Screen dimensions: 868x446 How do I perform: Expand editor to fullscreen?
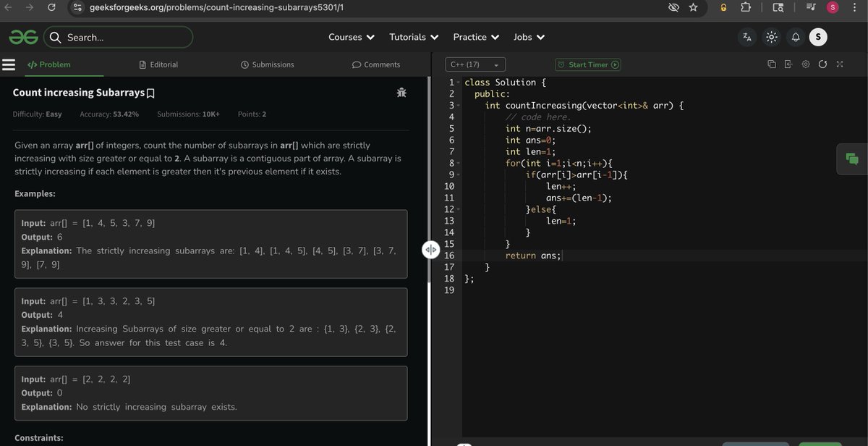point(840,64)
